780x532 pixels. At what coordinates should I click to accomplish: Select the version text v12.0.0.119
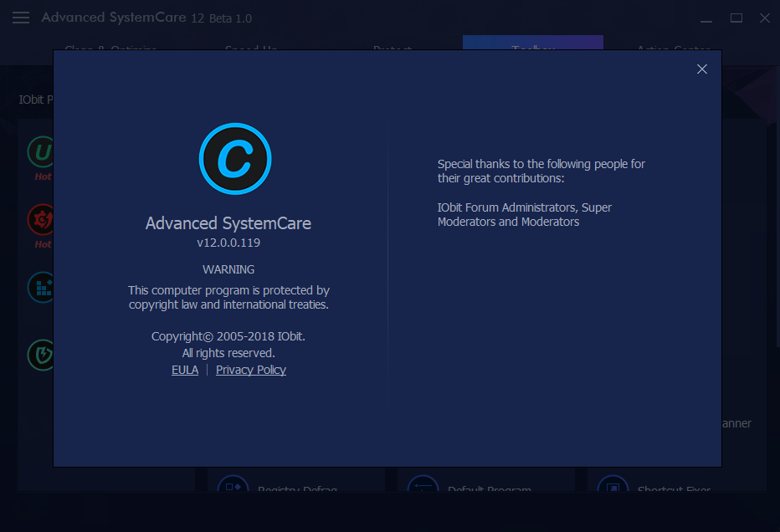(x=228, y=243)
